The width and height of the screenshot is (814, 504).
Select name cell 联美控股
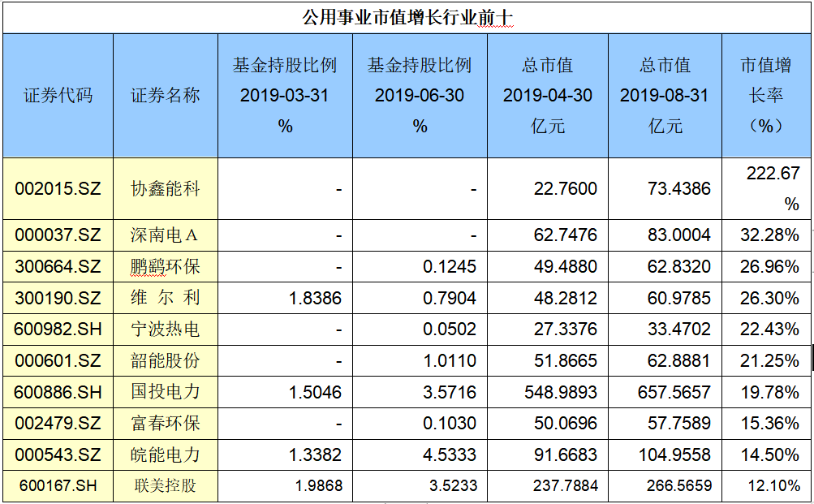point(165,486)
